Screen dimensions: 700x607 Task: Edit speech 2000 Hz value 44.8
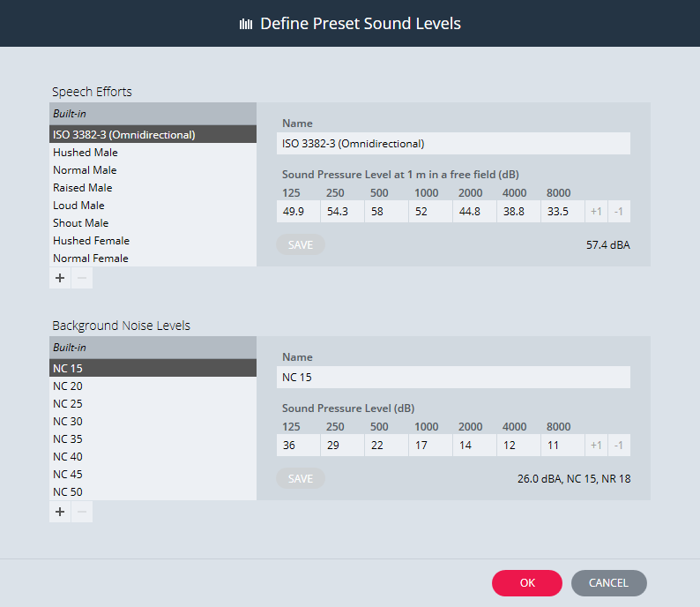pyautogui.click(x=474, y=211)
